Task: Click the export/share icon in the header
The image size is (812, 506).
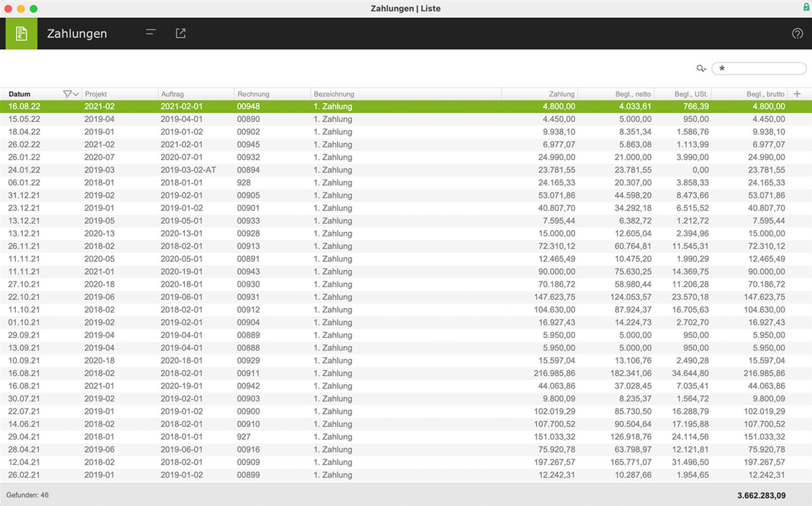Action: click(x=180, y=33)
